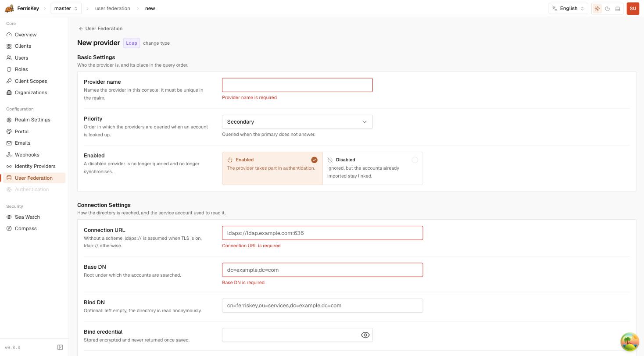Open the SU user avatar menu
This screenshot has height=356, width=644.
click(633, 8)
